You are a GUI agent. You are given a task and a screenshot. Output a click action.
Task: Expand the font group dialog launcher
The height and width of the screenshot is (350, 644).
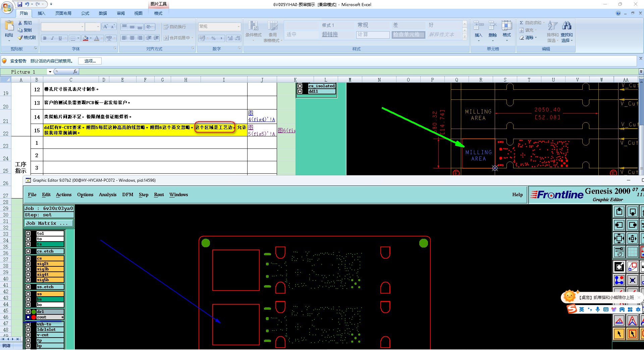click(x=115, y=48)
